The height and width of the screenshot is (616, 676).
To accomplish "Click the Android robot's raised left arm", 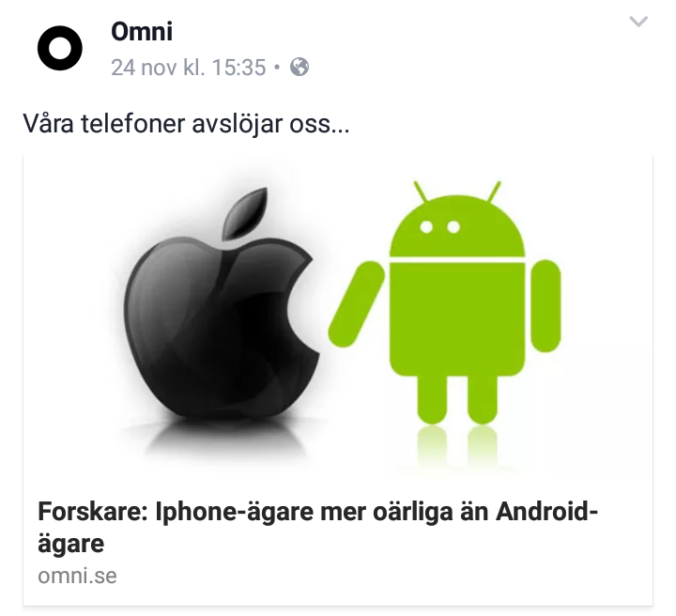I will click(x=357, y=304).
